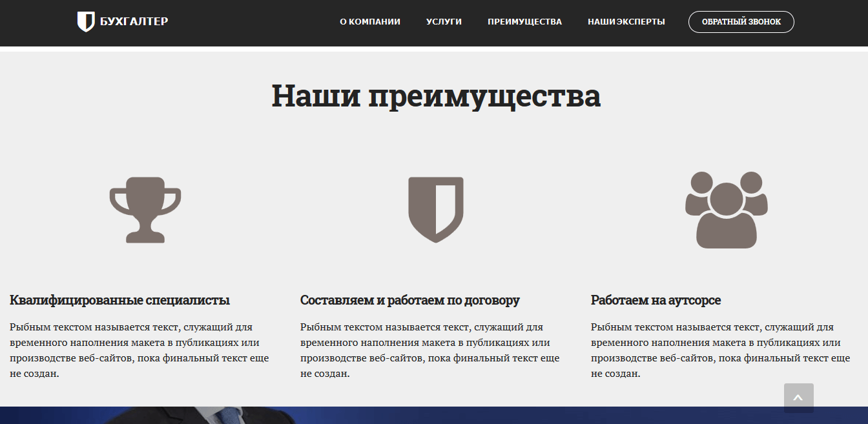
Task: Select Преимущества in the navigation bar
Action: 524,22
